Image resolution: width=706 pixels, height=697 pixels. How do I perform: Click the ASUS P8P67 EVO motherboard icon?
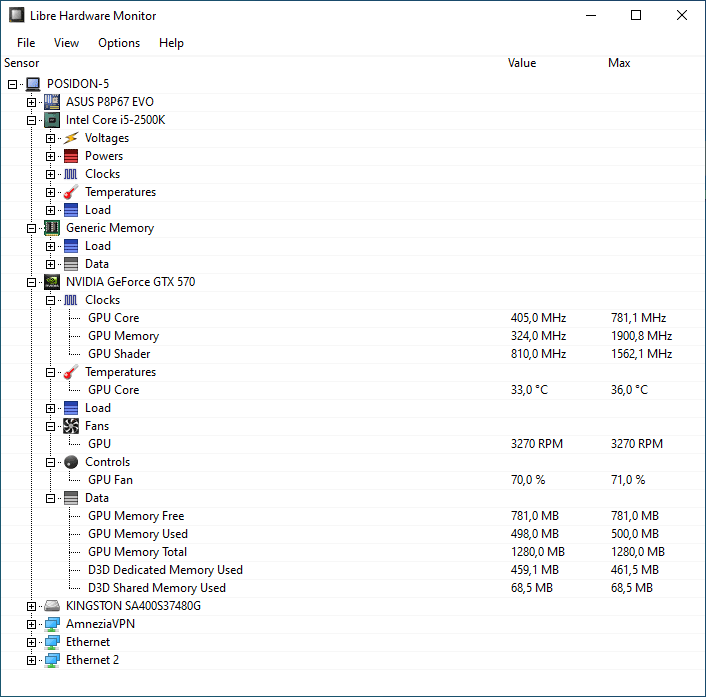pos(52,102)
